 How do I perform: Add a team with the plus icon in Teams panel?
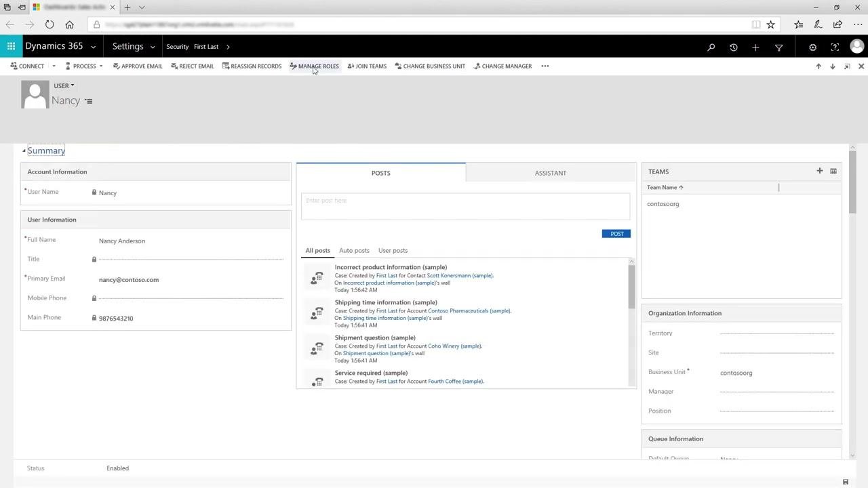pos(819,171)
